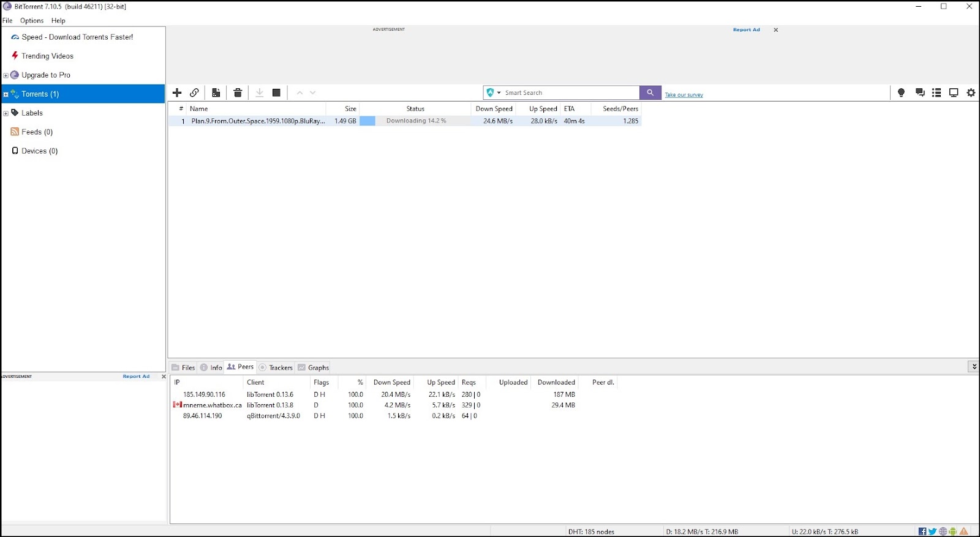The width and height of the screenshot is (980, 537).
Task: Toggle the list view icon in toolbar
Action: click(x=937, y=92)
